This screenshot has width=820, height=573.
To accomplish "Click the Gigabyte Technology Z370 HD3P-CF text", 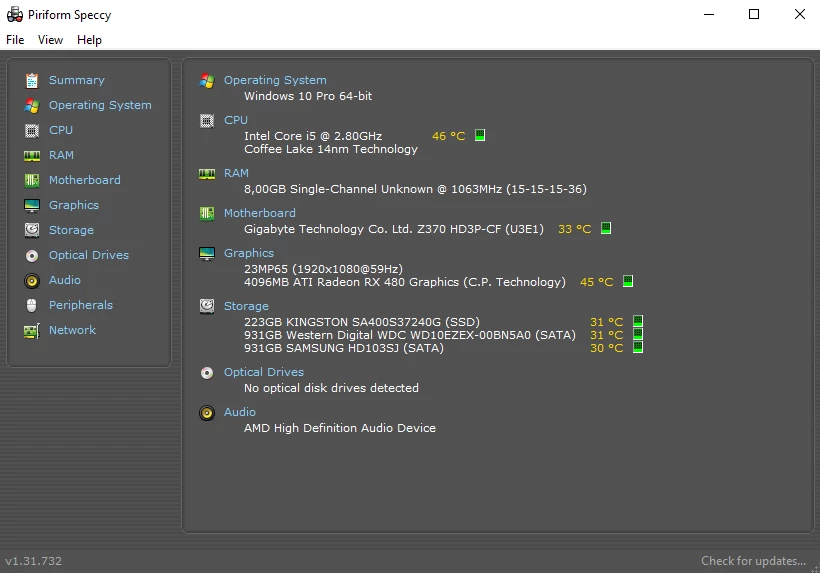I will [x=394, y=229].
